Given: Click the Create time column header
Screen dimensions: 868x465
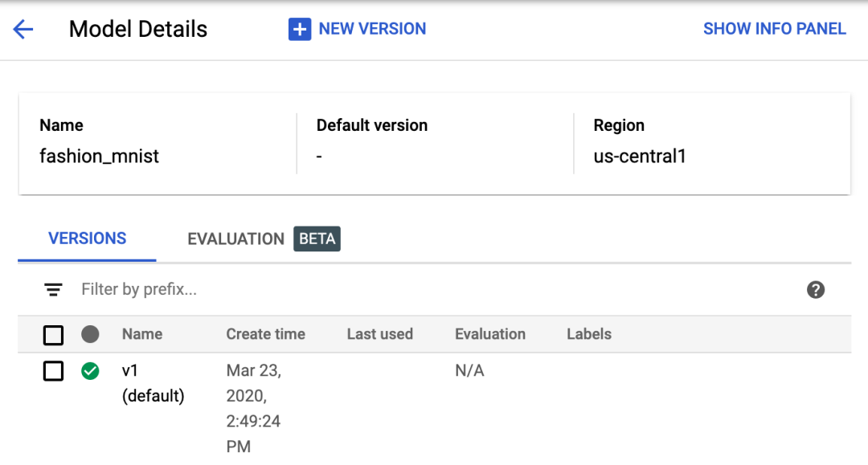Looking at the screenshot, I should point(265,334).
